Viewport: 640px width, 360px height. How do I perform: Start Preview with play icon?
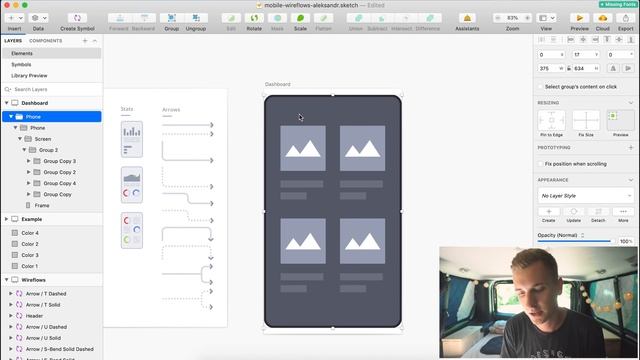pyautogui.click(x=580, y=18)
